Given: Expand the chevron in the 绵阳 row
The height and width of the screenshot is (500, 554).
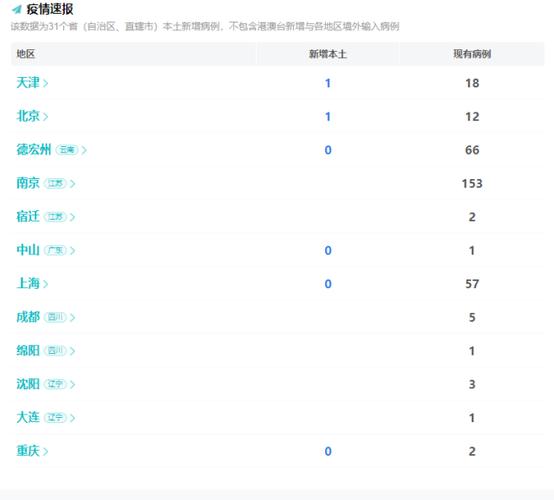Looking at the screenshot, I should 72,351.
